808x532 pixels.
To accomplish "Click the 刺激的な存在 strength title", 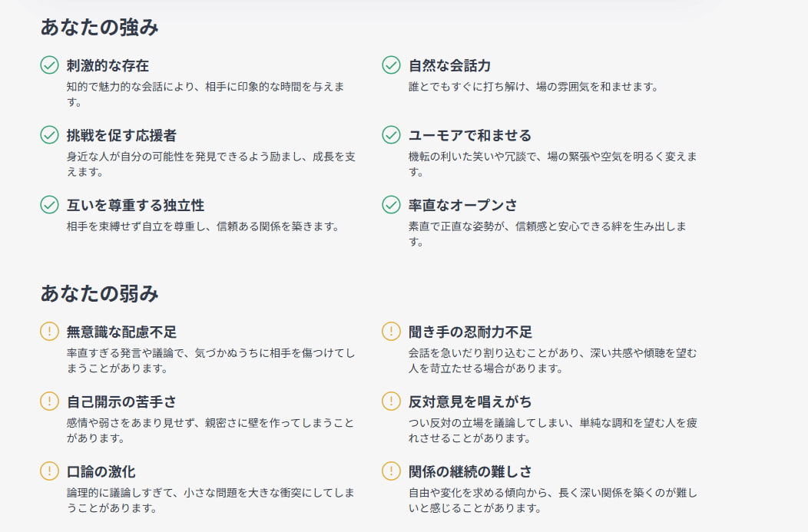I will 108,65.
